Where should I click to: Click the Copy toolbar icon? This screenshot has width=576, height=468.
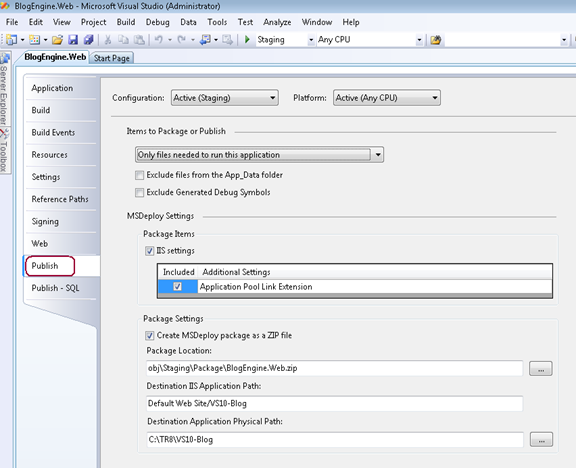tap(123, 40)
